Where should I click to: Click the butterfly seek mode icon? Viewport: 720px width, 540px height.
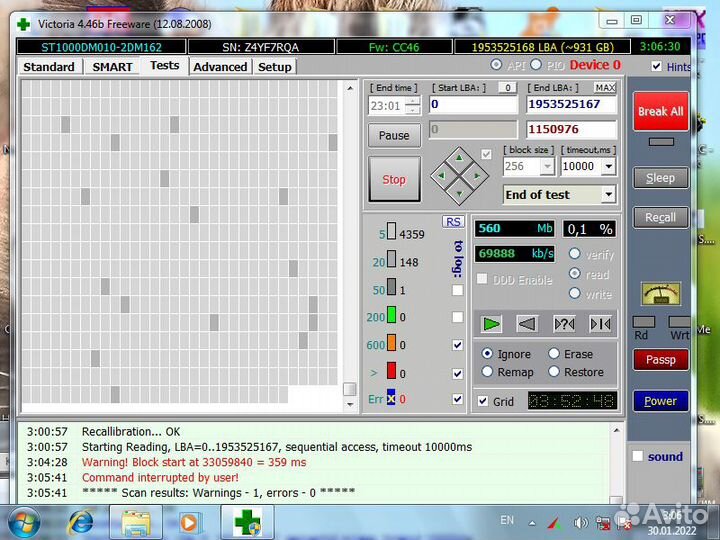pyautogui.click(x=600, y=324)
